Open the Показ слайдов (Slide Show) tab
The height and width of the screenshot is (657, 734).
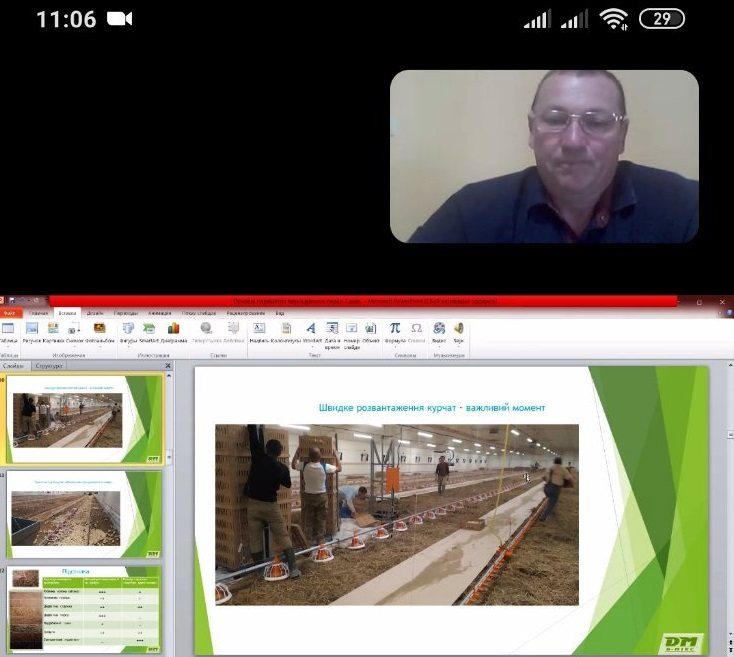199,313
